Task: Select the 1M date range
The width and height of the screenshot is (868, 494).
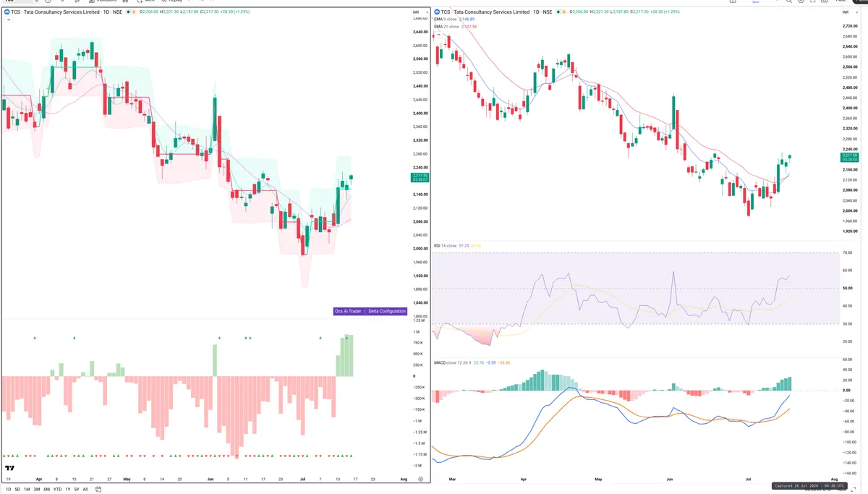Action: point(27,489)
